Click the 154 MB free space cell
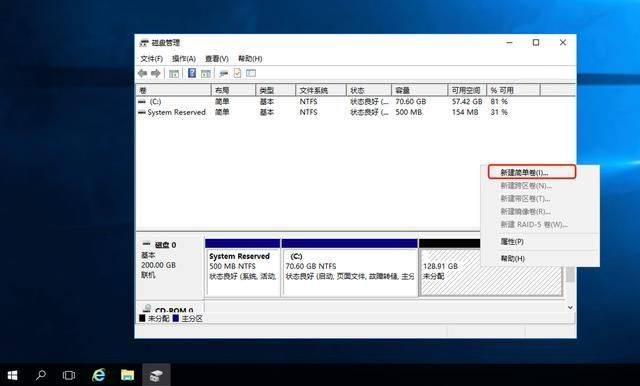The height and width of the screenshot is (386, 640). tap(465, 112)
